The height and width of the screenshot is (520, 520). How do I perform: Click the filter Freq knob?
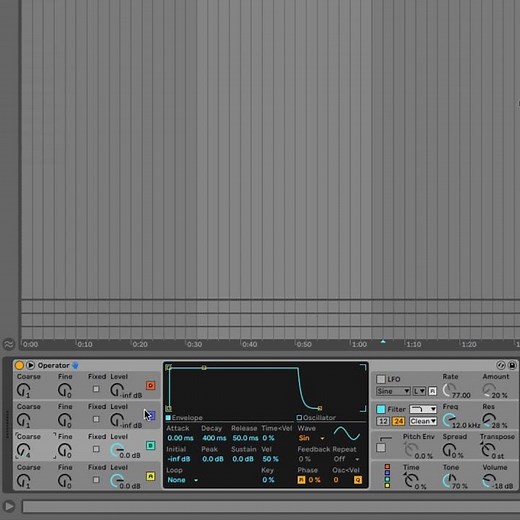tap(449, 420)
